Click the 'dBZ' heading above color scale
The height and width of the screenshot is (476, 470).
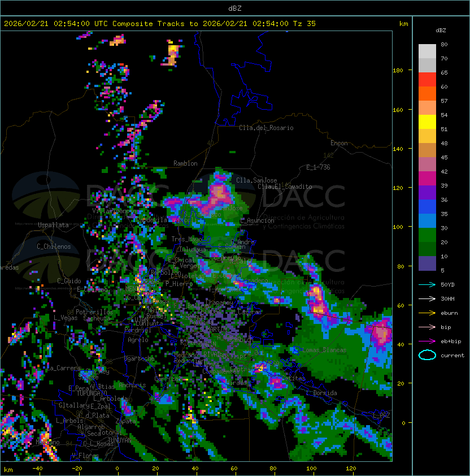[441, 31]
